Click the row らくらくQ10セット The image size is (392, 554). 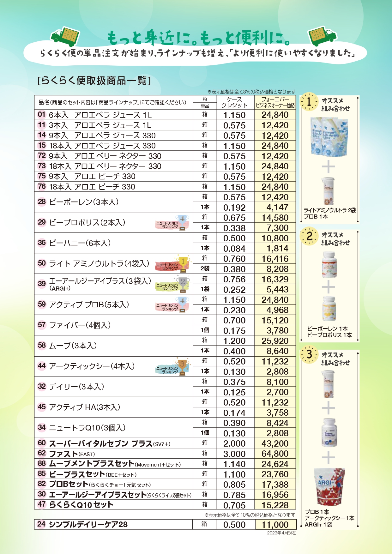click(x=165, y=505)
